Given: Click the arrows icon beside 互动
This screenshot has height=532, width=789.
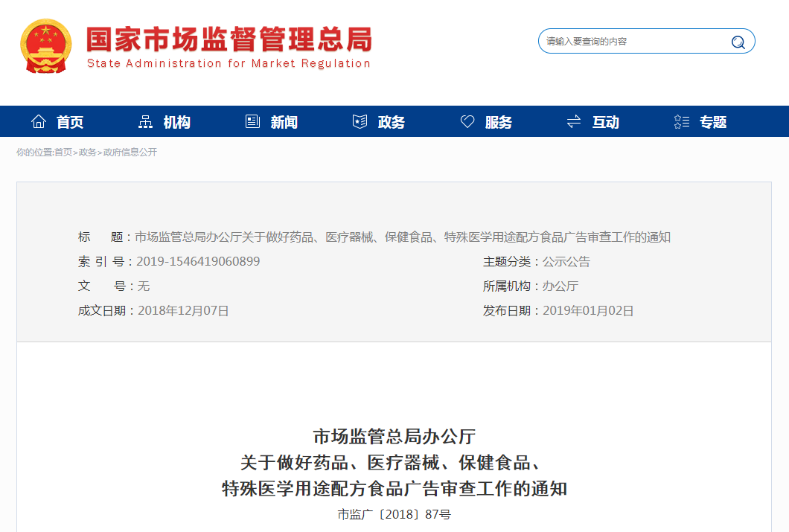Looking at the screenshot, I should (x=573, y=121).
